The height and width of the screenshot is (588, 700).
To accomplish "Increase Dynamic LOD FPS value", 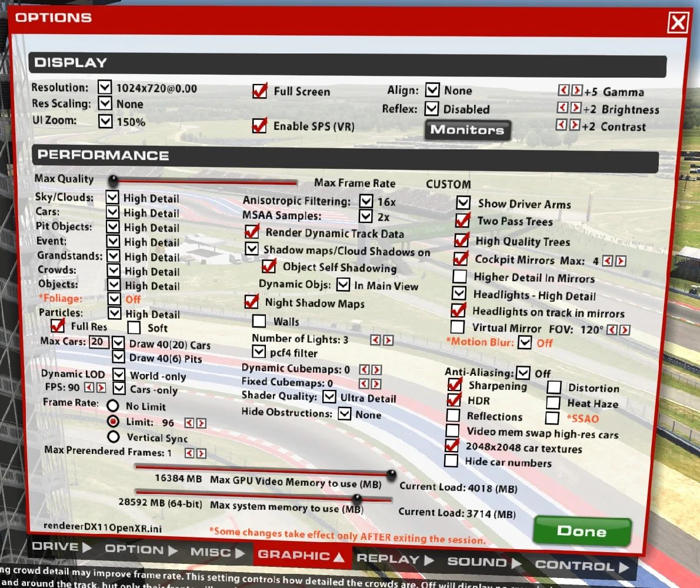I will (x=101, y=387).
